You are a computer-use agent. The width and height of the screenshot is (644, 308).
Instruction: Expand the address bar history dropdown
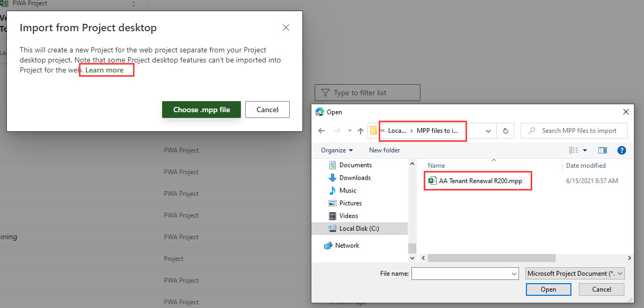pyautogui.click(x=488, y=131)
